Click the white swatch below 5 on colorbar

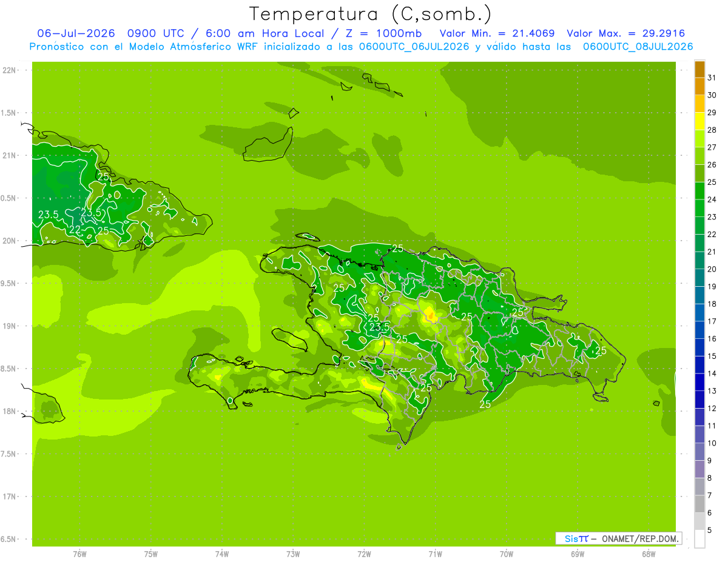click(699, 539)
